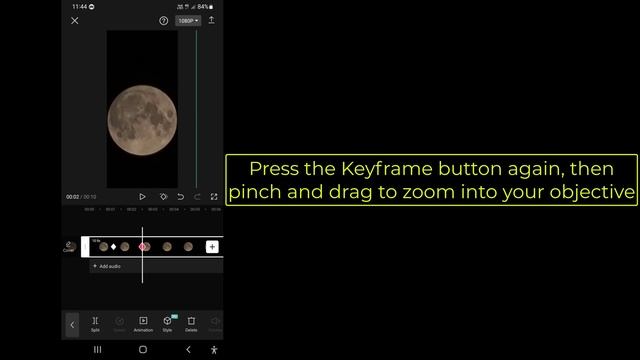The height and width of the screenshot is (360, 640).
Task: Tap Add audio track
Action: pos(107,266)
